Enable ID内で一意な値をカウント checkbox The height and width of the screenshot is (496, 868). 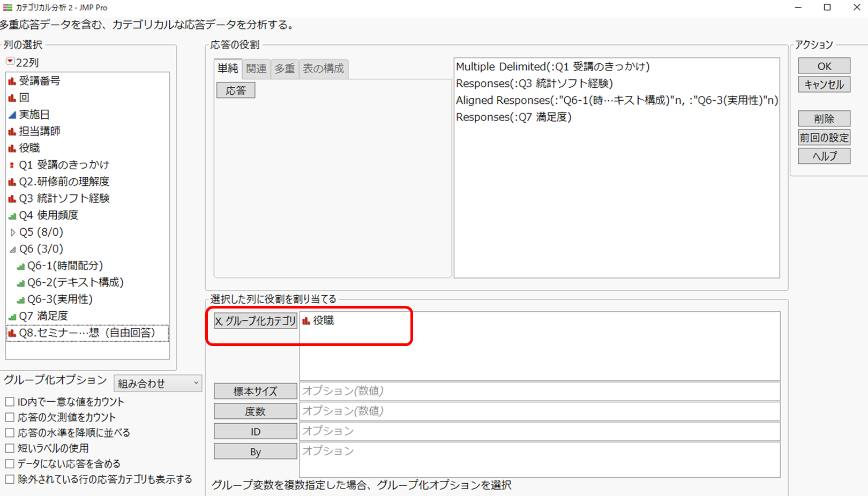pos(10,402)
